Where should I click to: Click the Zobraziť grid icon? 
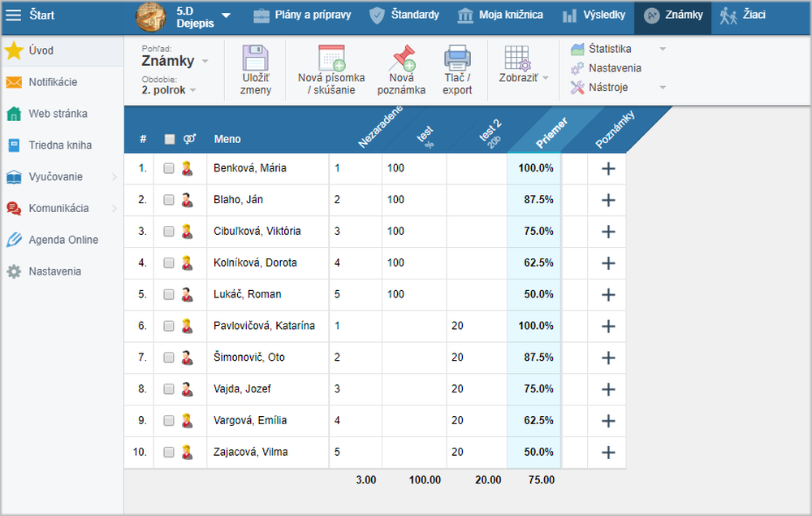point(517,58)
